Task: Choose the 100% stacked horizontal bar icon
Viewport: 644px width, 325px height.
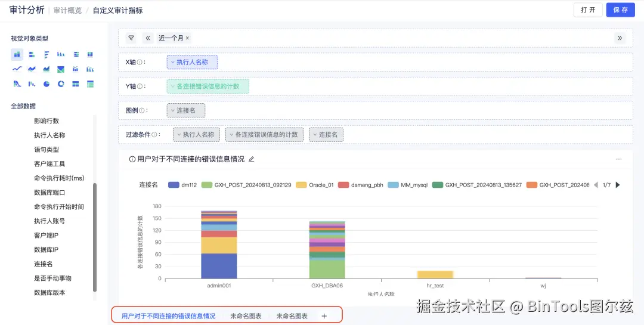Action: tap(76, 54)
